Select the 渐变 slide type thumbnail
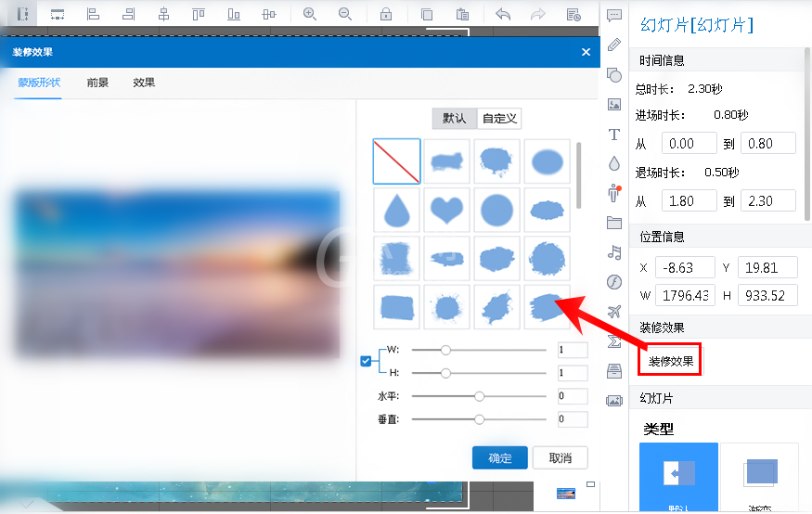812x514 pixels. (x=760, y=477)
